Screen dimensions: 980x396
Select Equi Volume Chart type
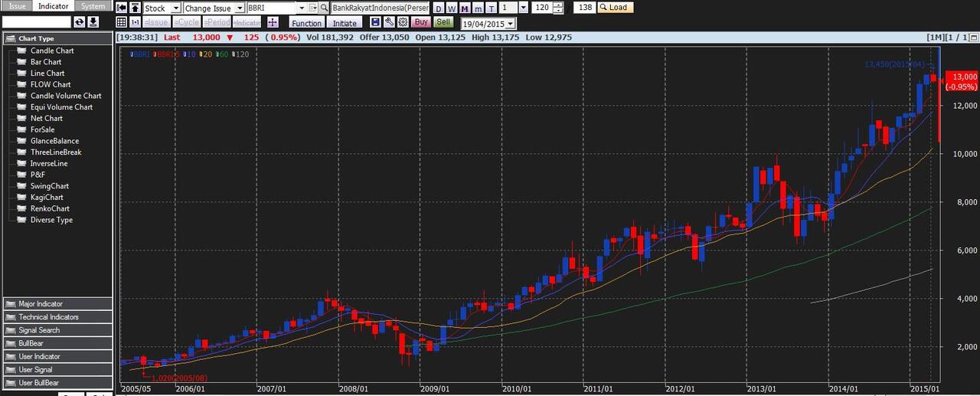(61, 107)
